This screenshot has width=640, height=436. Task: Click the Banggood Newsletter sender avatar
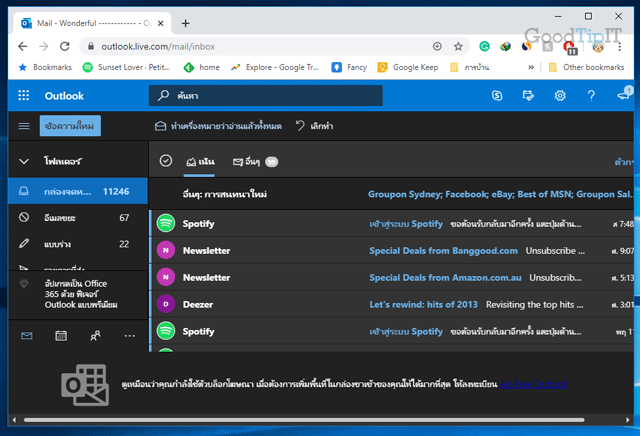coord(166,250)
